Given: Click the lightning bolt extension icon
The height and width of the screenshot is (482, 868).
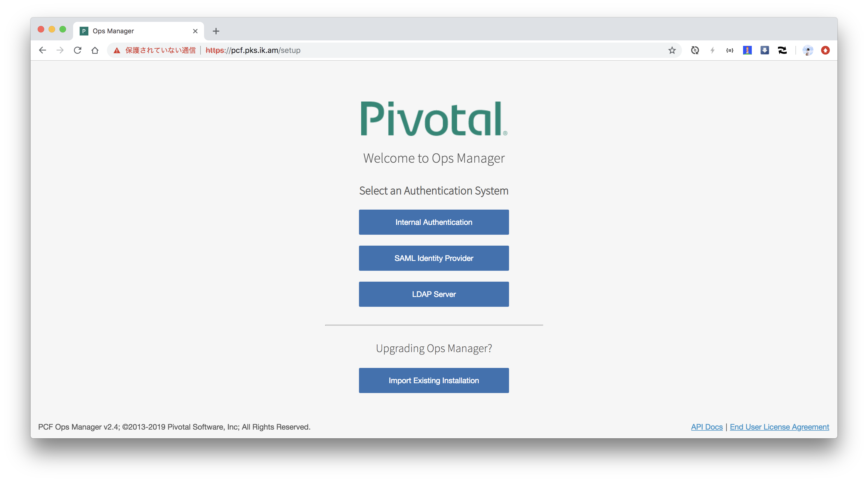Looking at the screenshot, I should pos(712,50).
